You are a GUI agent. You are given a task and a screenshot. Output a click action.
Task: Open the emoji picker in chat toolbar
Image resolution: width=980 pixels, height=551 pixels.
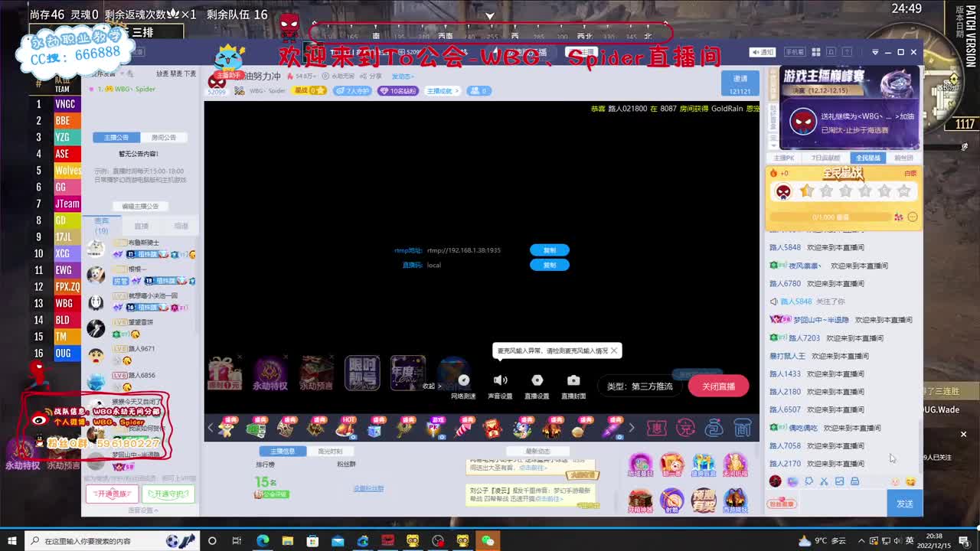click(x=910, y=481)
